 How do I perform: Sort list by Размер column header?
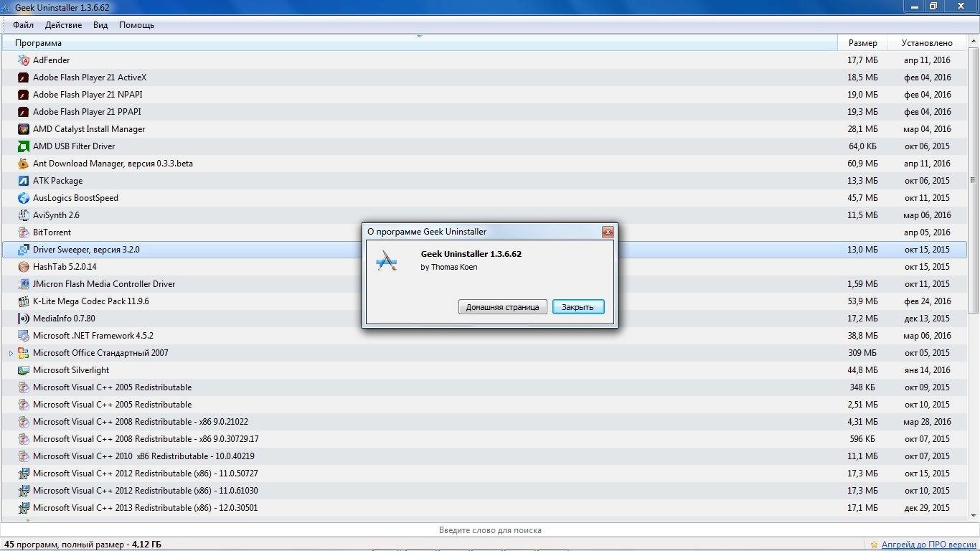click(862, 43)
